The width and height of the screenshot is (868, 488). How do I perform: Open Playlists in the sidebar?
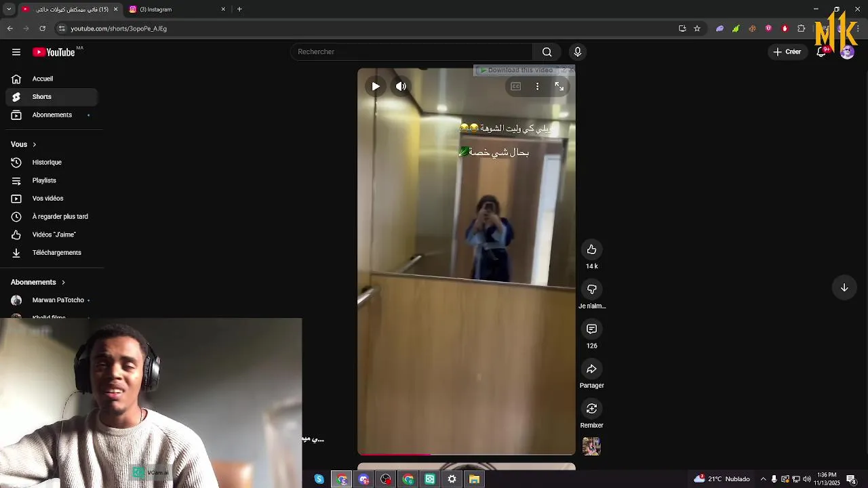(x=52, y=181)
